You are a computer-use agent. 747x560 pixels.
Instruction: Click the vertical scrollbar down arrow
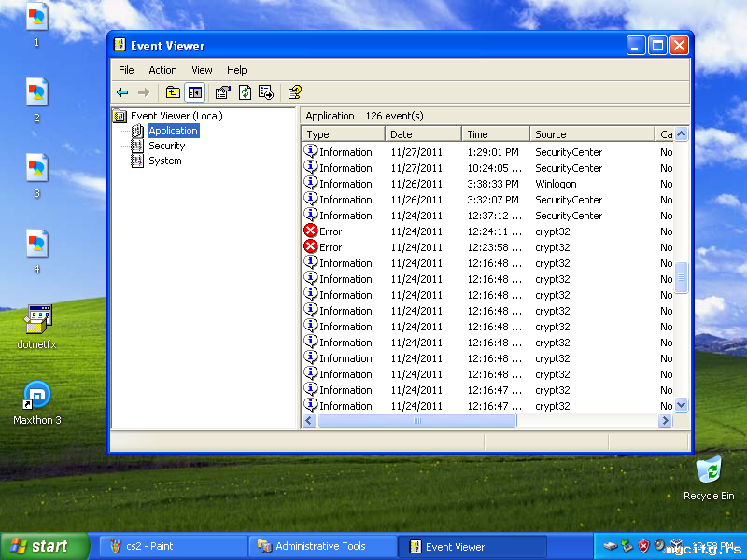681,405
